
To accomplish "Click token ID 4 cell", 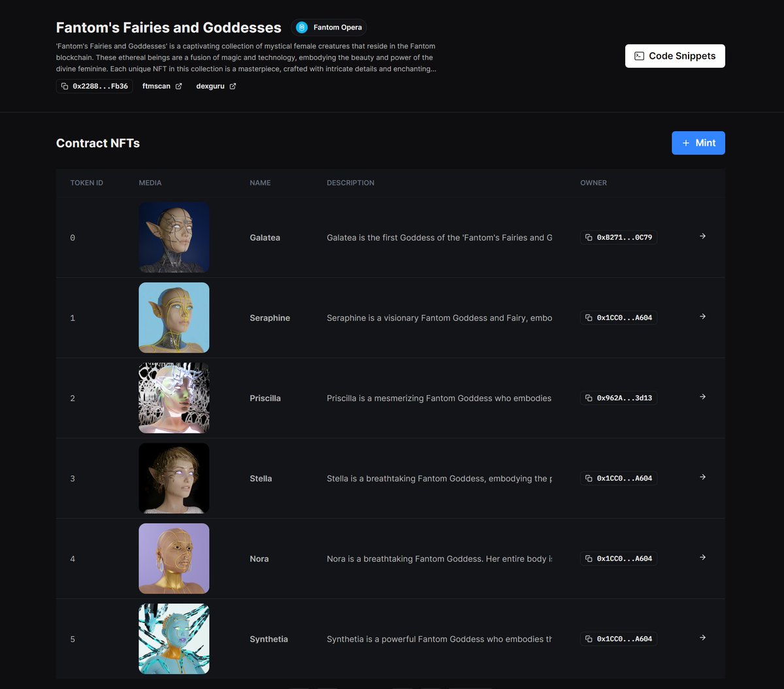I will pos(73,559).
